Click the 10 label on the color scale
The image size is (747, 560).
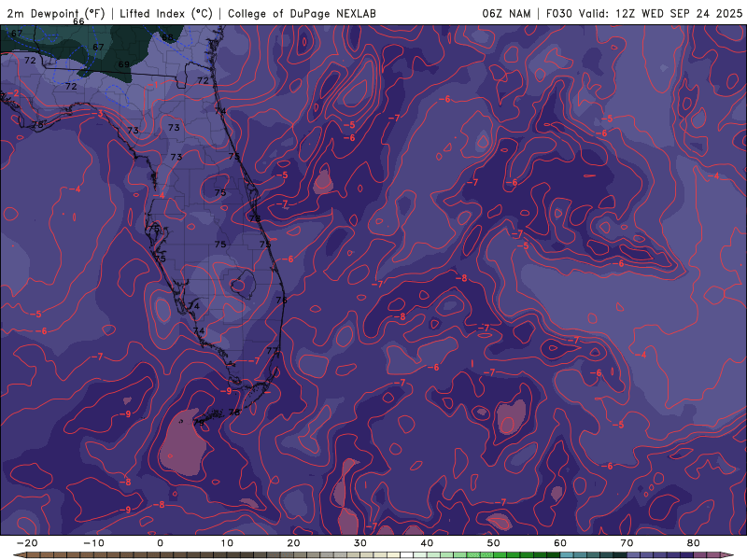tap(227, 543)
